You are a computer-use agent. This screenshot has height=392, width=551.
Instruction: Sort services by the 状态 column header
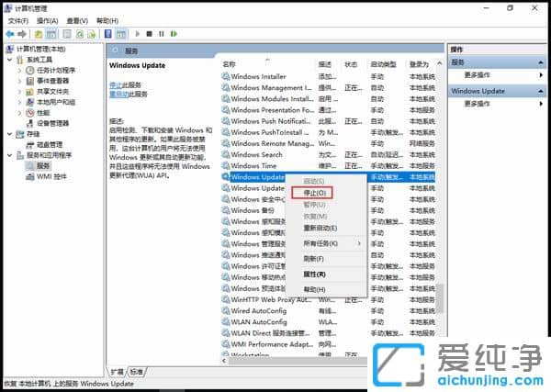point(351,64)
